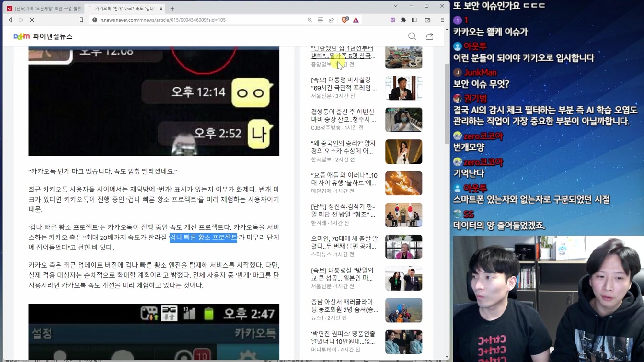644x362 pixels.
Task: Open the 파이낸셜뉴스 logo home link
Action: click(43, 36)
